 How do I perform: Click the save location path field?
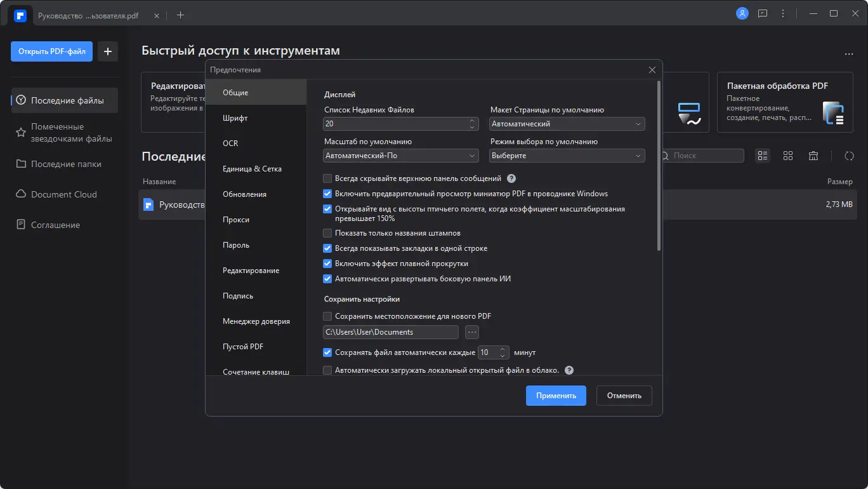(390, 332)
